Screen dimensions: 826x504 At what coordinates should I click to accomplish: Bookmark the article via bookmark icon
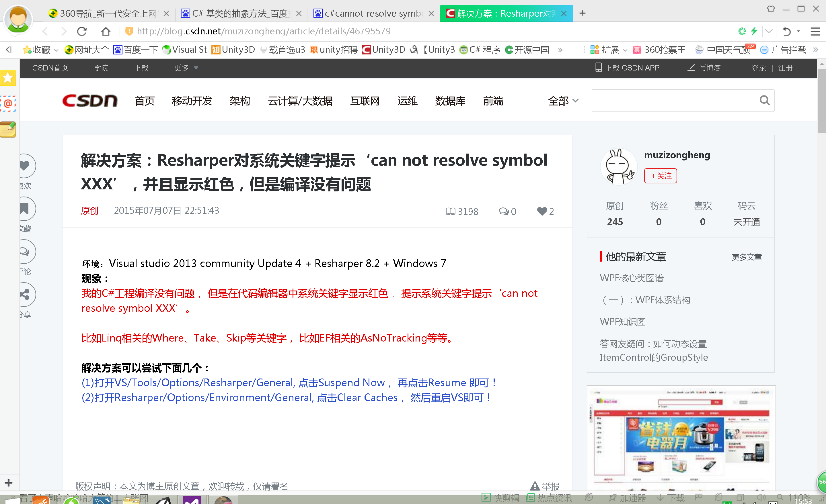coord(25,209)
